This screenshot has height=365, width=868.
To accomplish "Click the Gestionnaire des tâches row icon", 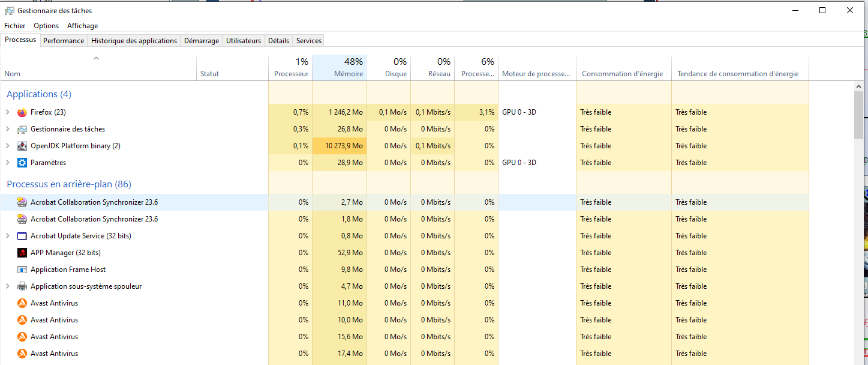I will (x=22, y=129).
